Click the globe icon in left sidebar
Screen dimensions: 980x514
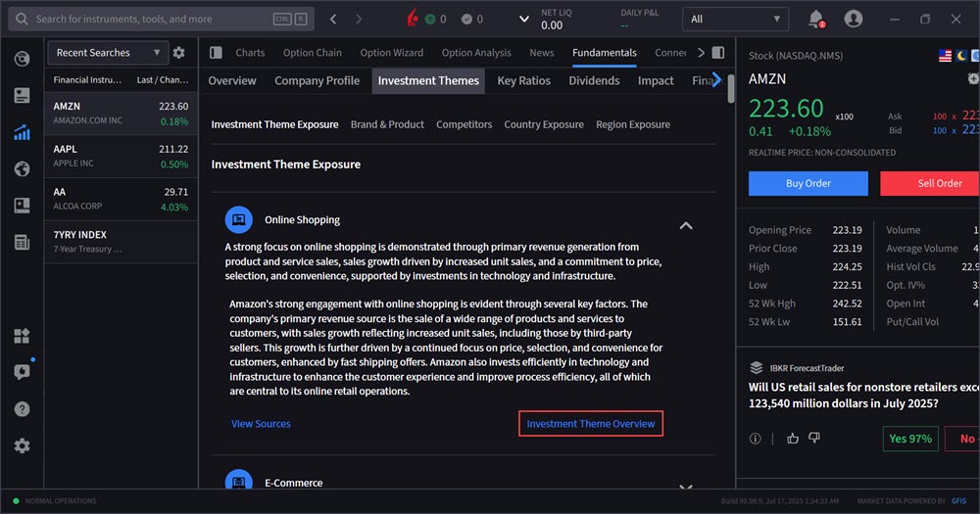22,169
